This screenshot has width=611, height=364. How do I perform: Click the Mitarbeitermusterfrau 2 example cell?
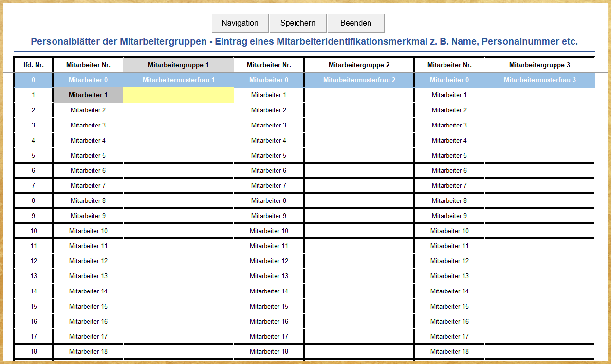pyautogui.click(x=359, y=80)
